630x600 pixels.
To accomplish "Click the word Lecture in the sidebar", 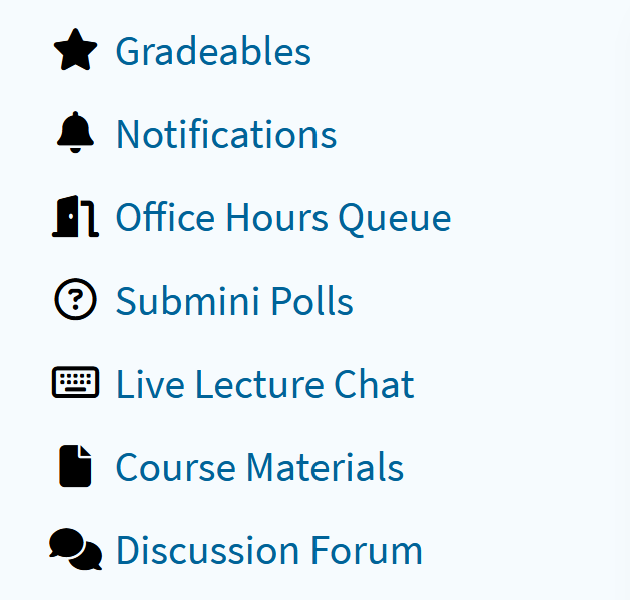I will coord(260,384).
